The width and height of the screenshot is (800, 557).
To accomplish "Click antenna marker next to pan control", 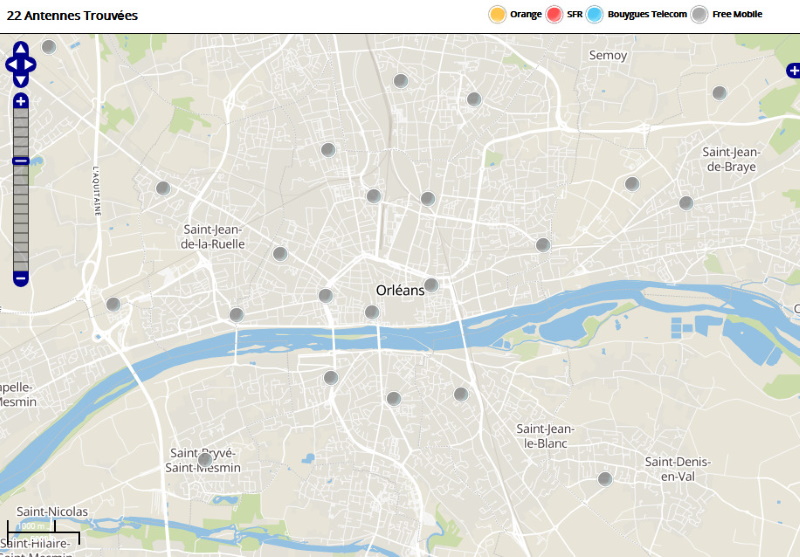I will (x=48, y=46).
